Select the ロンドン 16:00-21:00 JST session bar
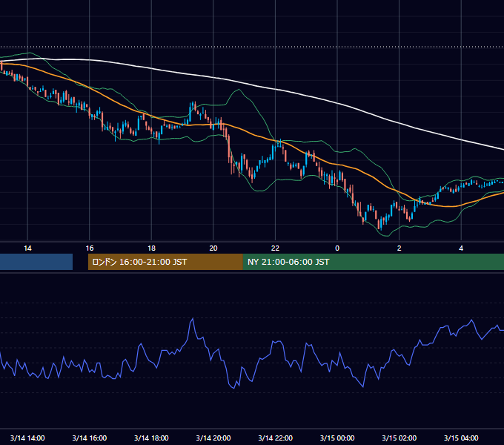Image resolution: width=504 pixels, height=445 pixels. (x=165, y=262)
